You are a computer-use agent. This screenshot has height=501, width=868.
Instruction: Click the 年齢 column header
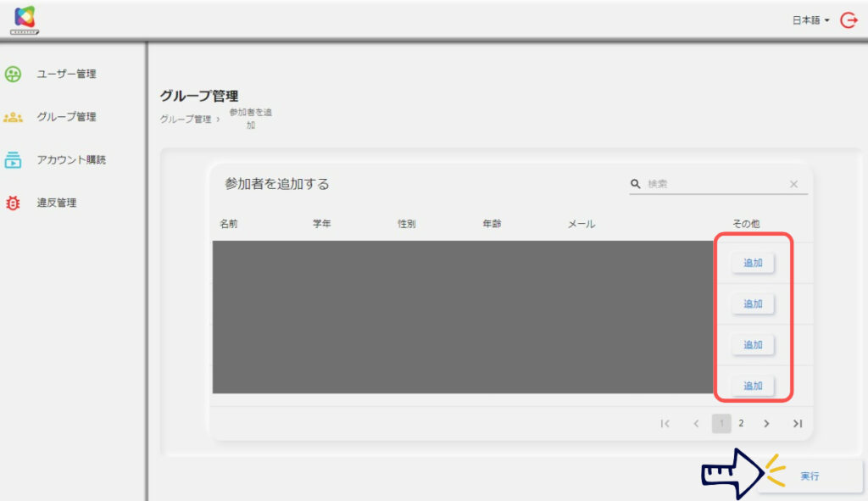(x=492, y=224)
